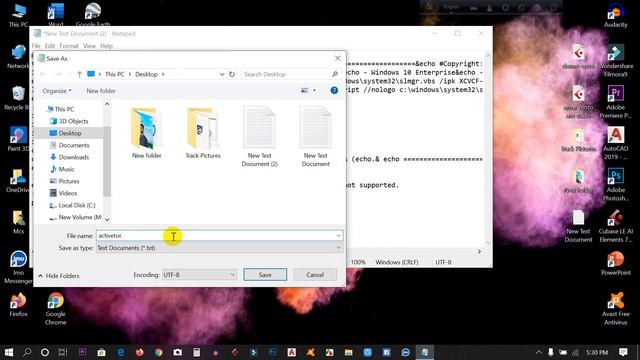This screenshot has width=640, height=360.
Task: Open Google Chrome desktop shortcut
Action: (x=56, y=309)
